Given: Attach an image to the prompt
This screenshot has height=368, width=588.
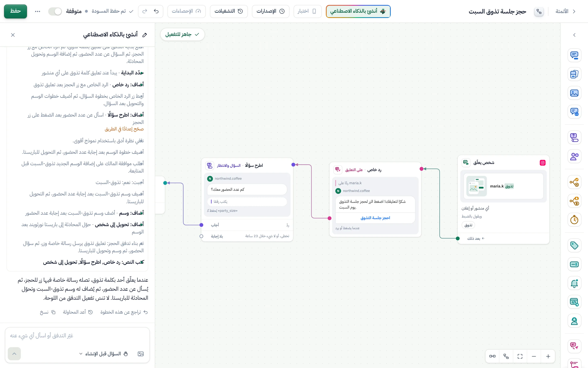Looking at the screenshot, I should (x=141, y=354).
